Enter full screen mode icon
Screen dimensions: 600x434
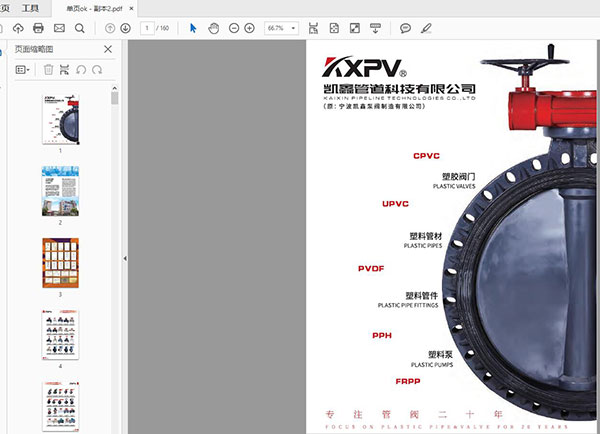355,28
